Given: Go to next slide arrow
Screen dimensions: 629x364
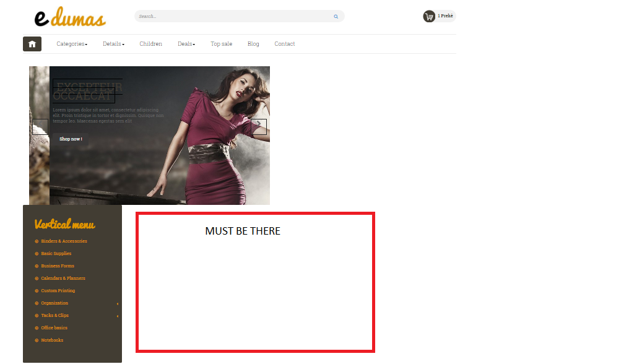Looking at the screenshot, I should (259, 127).
